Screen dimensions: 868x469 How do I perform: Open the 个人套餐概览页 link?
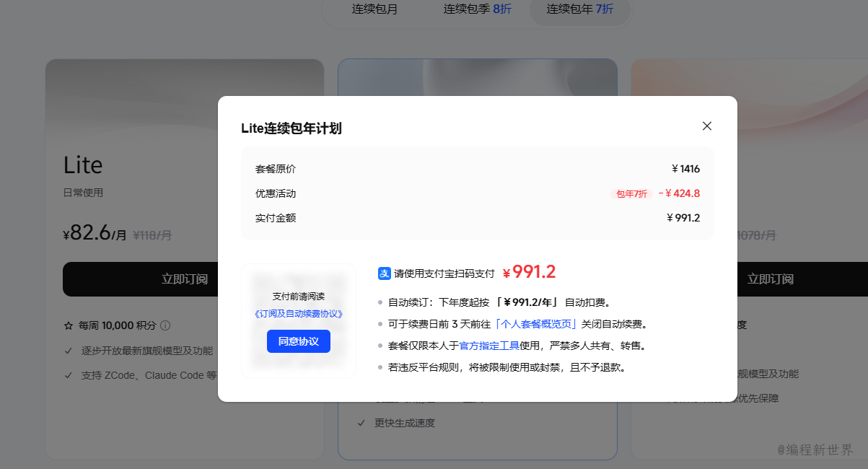pyautogui.click(x=535, y=324)
